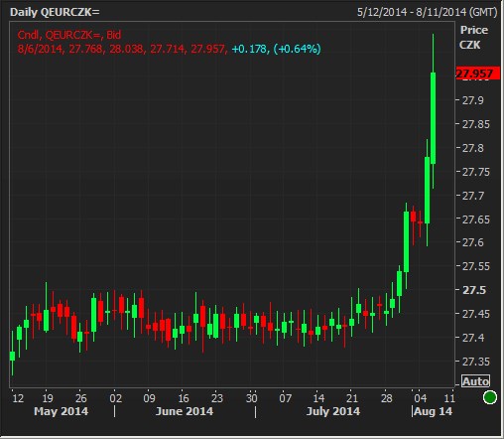504x439 pixels.
Task: Click the green status circle icon
Action: (x=490, y=397)
